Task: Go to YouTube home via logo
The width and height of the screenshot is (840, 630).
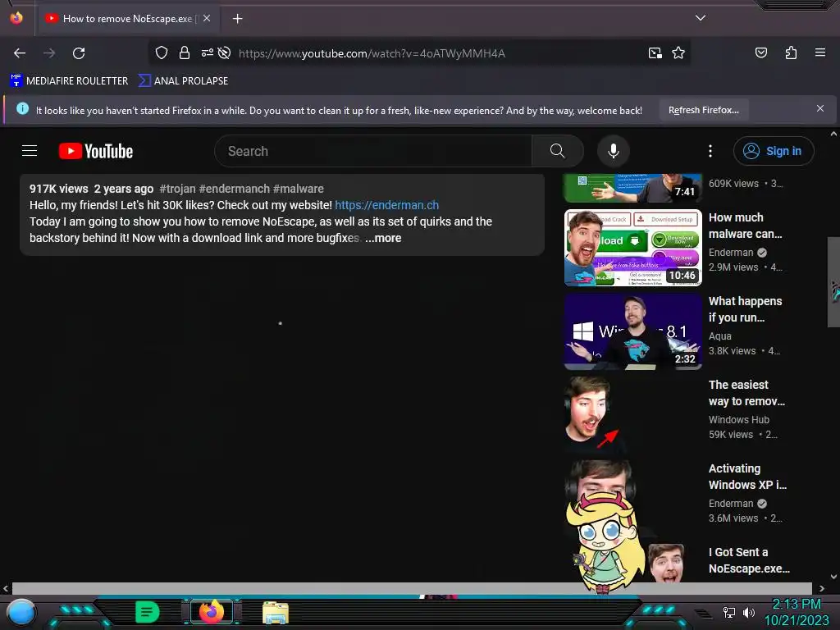Action: (96, 151)
